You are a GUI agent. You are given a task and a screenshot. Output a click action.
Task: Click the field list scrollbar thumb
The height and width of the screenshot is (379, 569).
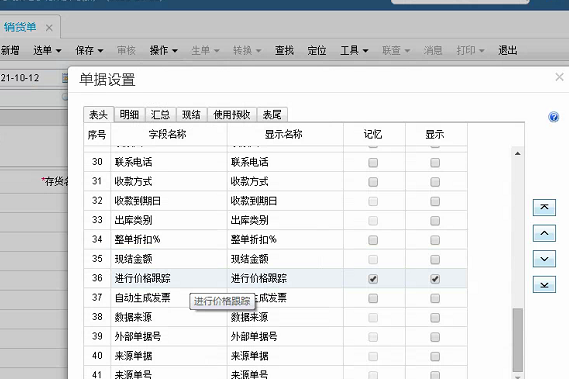tap(518, 340)
